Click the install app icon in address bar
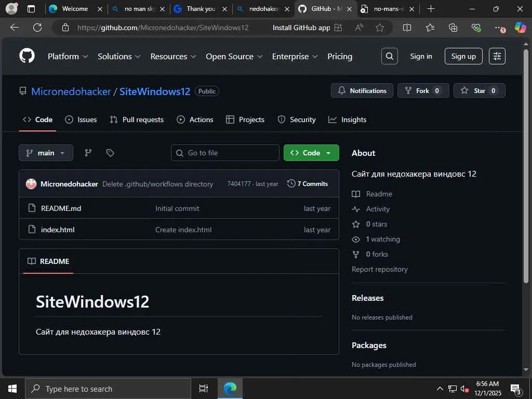Image resolution: width=532 pixels, height=399 pixels. pos(338,28)
